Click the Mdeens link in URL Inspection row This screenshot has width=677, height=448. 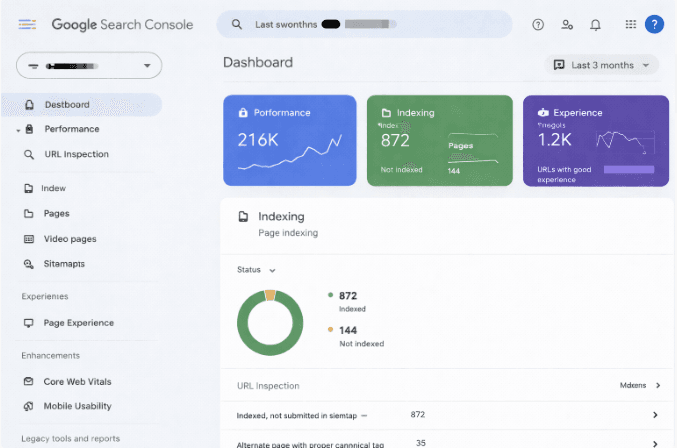click(633, 385)
